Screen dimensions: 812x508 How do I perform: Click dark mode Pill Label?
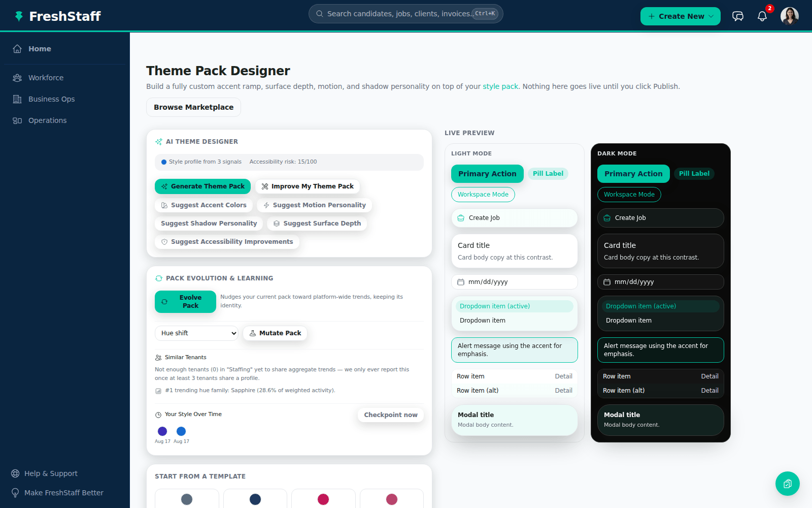pyautogui.click(x=694, y=174)
